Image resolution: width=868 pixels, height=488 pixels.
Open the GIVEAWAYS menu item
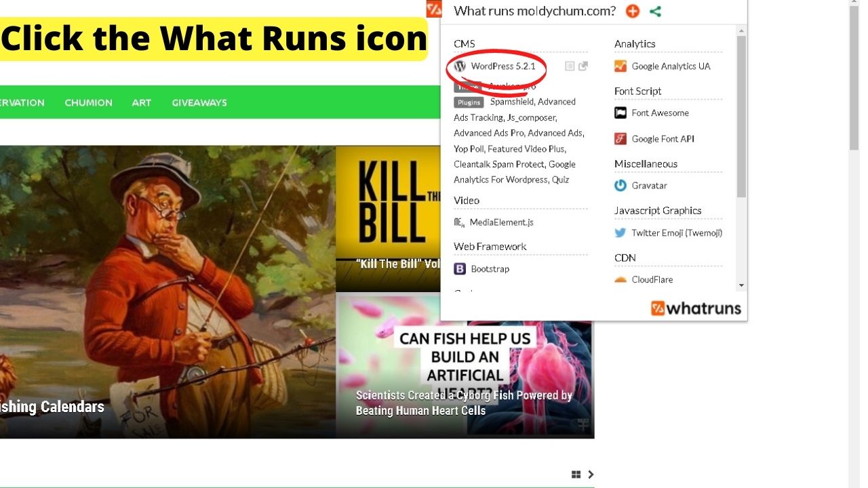199,103
